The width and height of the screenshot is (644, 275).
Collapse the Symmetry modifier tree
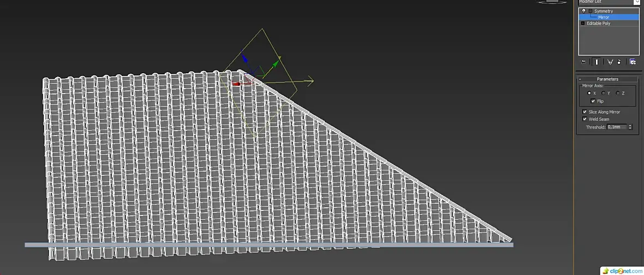590,11
